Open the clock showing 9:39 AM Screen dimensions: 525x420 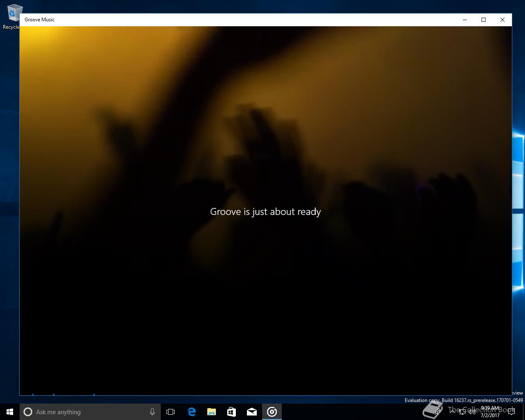491,412
